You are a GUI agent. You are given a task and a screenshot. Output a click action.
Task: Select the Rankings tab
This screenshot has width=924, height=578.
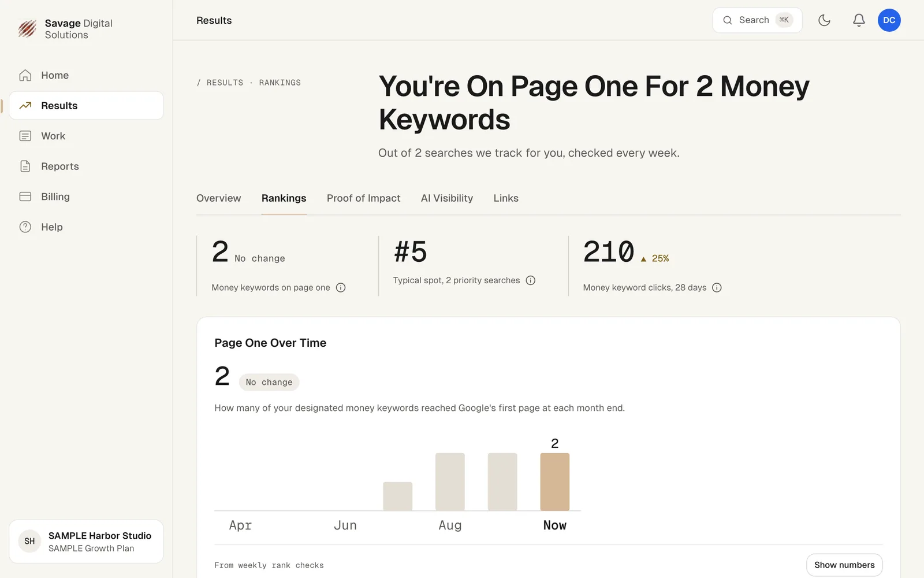tap(284, 198)
